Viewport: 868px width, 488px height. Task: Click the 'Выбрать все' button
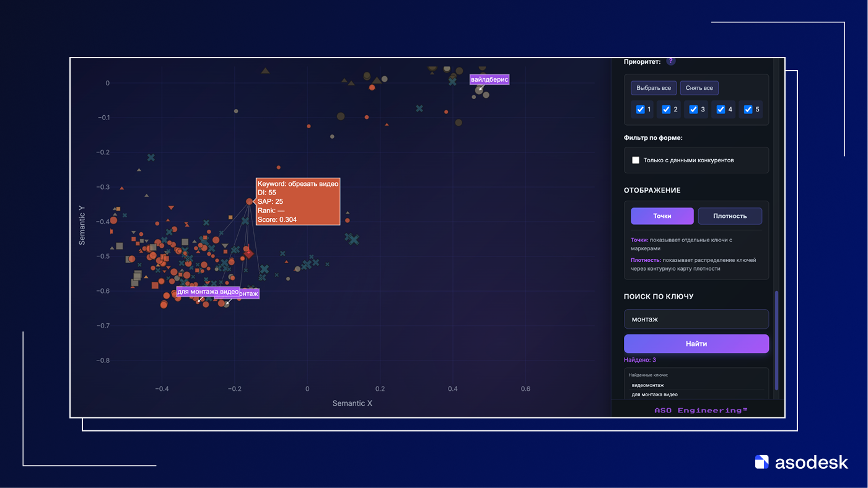[x=654, y=88]
